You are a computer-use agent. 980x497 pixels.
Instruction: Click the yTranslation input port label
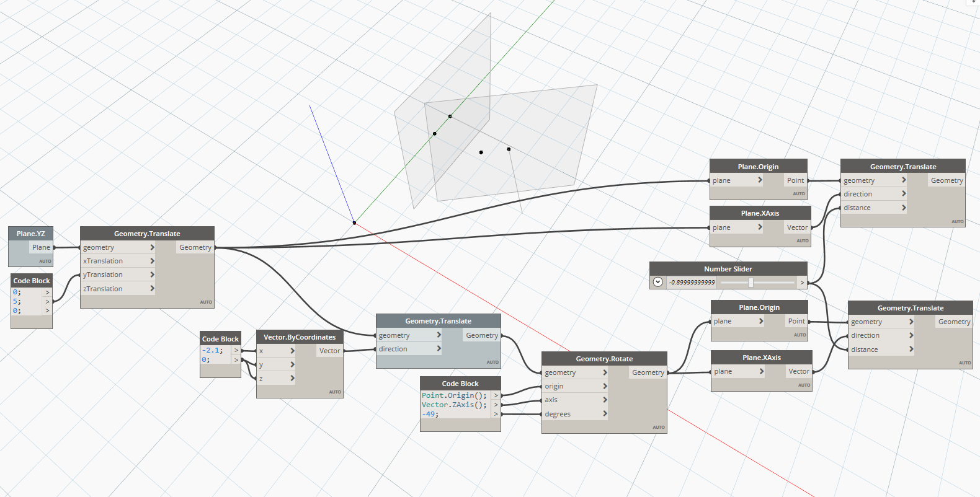(x=103, y=275)
